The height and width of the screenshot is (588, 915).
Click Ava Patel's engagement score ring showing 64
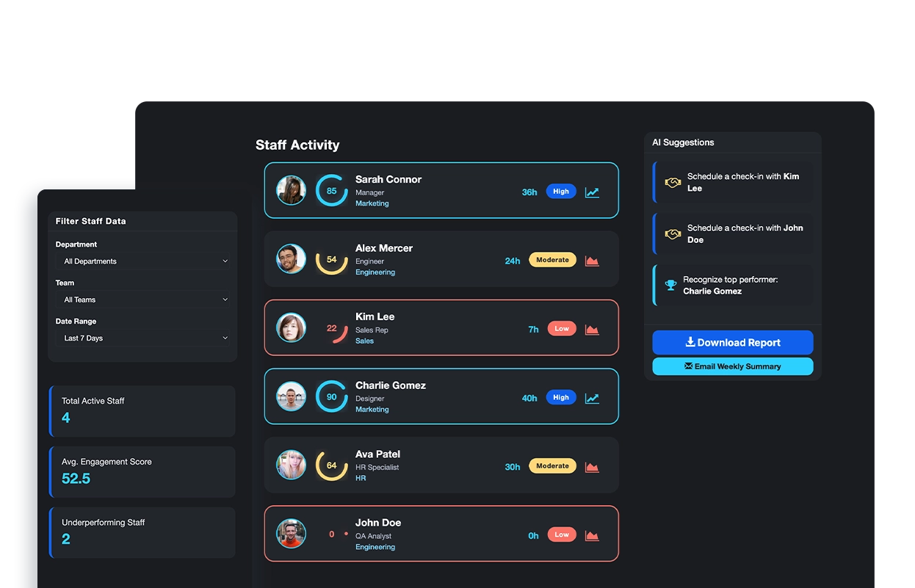[x=332, y=465]
